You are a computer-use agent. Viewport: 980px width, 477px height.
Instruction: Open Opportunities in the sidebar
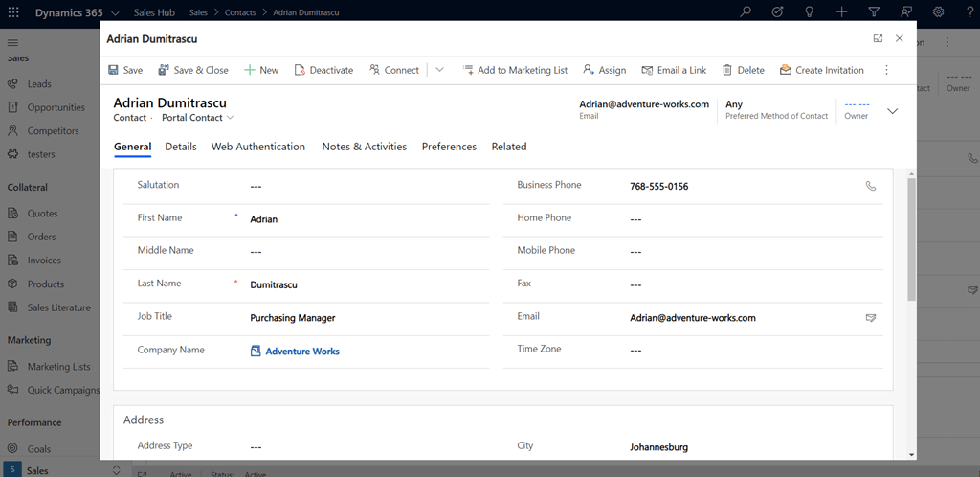pos(56,107)
